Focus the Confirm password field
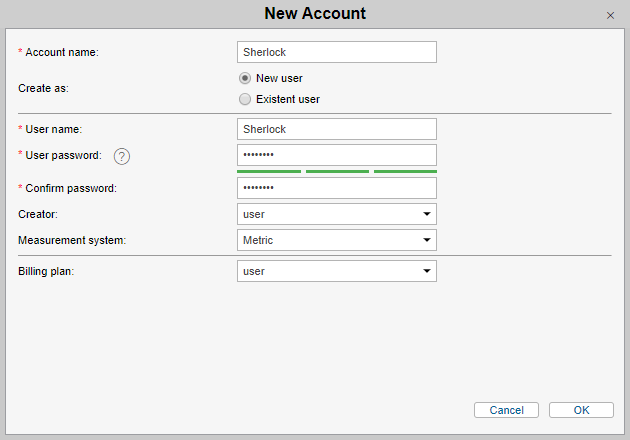This screenshot has height=440, width=630. 337,188
